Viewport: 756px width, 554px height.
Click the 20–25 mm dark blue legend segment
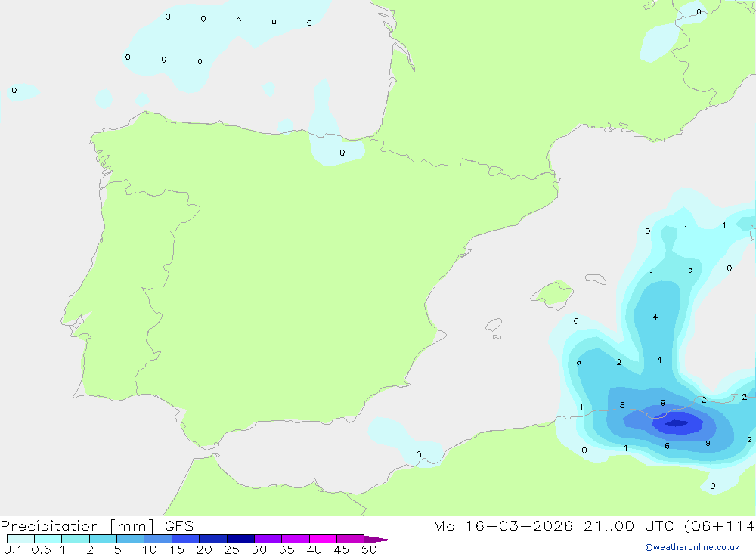pos(212,539)
